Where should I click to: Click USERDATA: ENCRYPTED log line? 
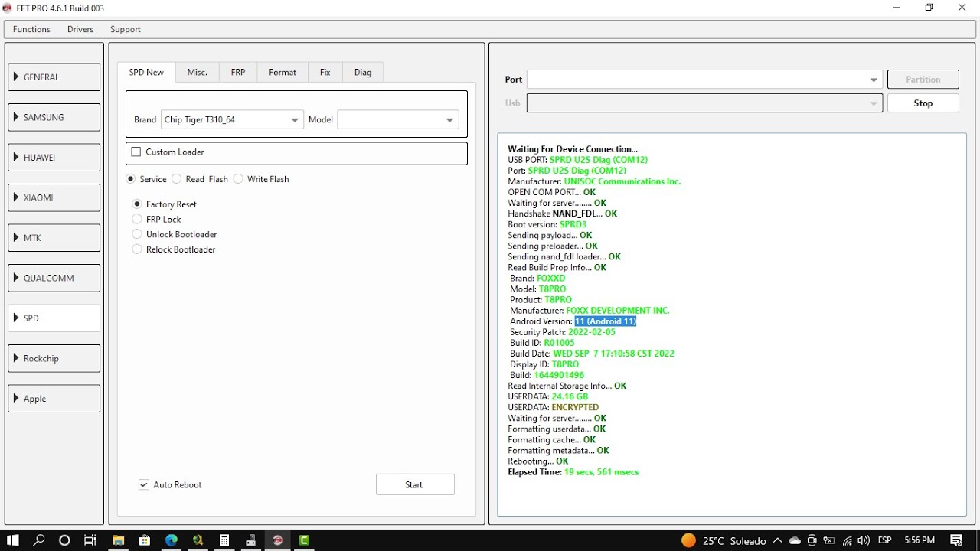pos(554,407)
